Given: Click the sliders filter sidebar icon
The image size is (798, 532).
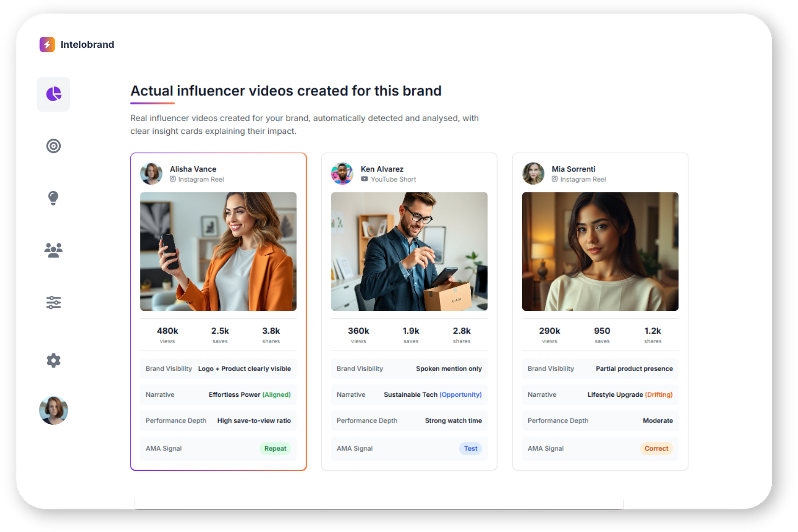Looking at the screenshot, I should coord(53,302).
